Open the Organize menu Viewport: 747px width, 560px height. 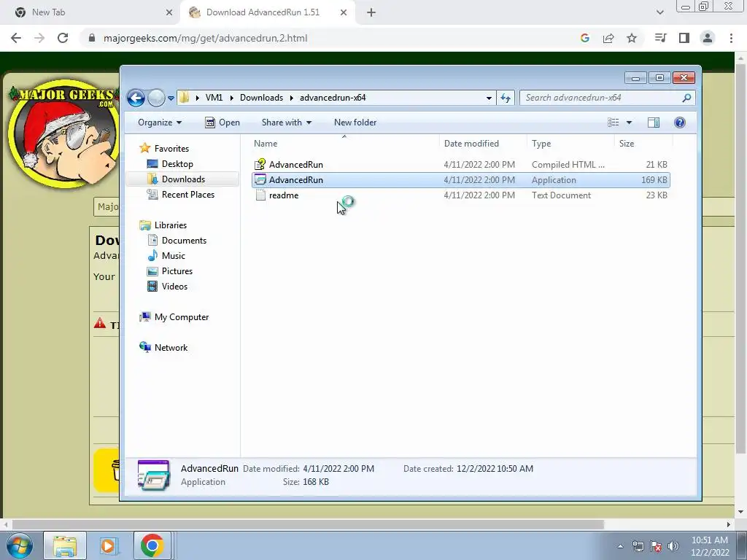tap(160, 122)
